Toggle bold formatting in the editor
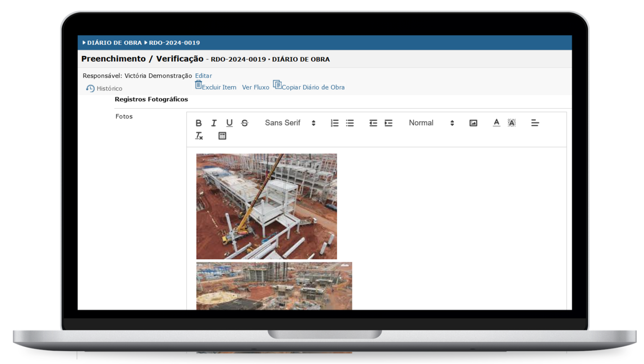The width and height of the screenshot is (644, 364). (199, 123)
